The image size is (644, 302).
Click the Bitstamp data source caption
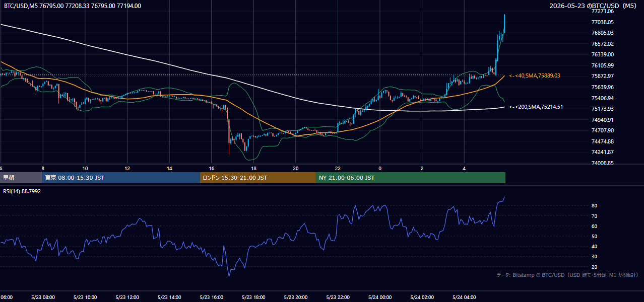[567, 275]
